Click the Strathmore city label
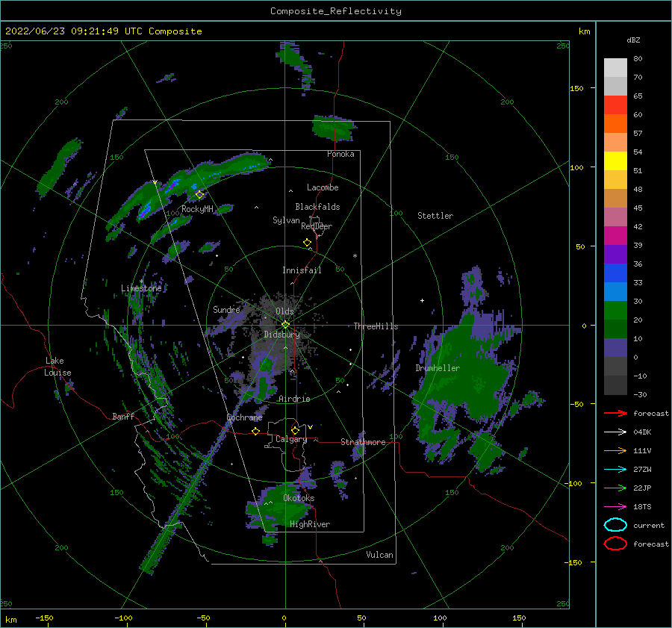Viewport: 672px width, 628px height. click(x=363, y=442)
